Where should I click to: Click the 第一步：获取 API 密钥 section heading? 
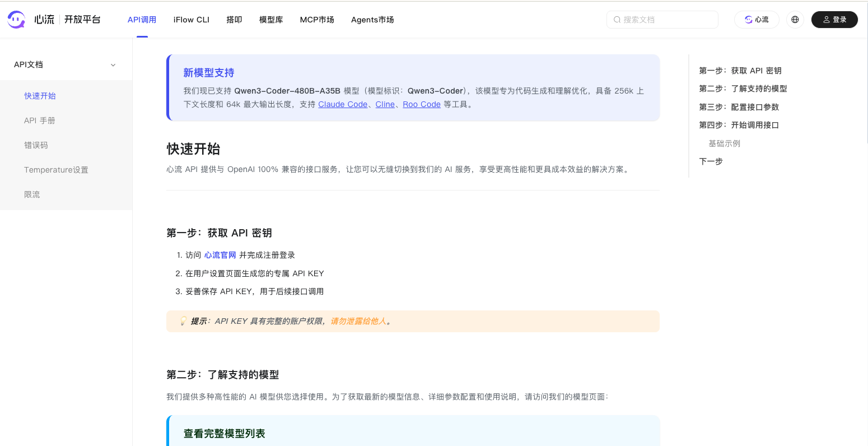[219, 233]
